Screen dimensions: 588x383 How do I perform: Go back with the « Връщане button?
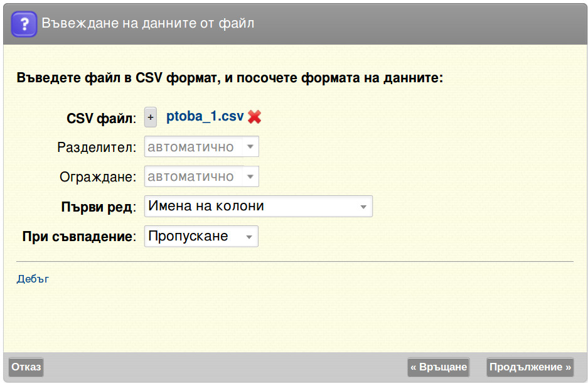click(x=439, y=367)
